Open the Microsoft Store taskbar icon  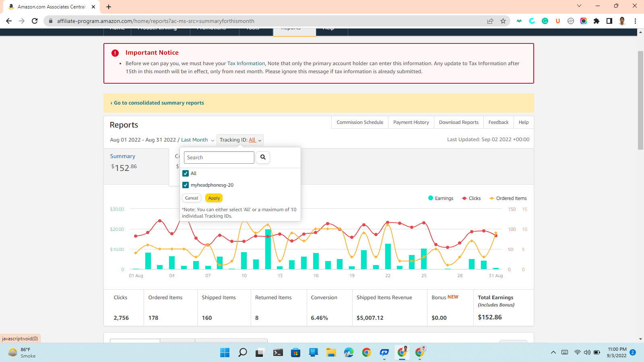(x=295, y=353)
